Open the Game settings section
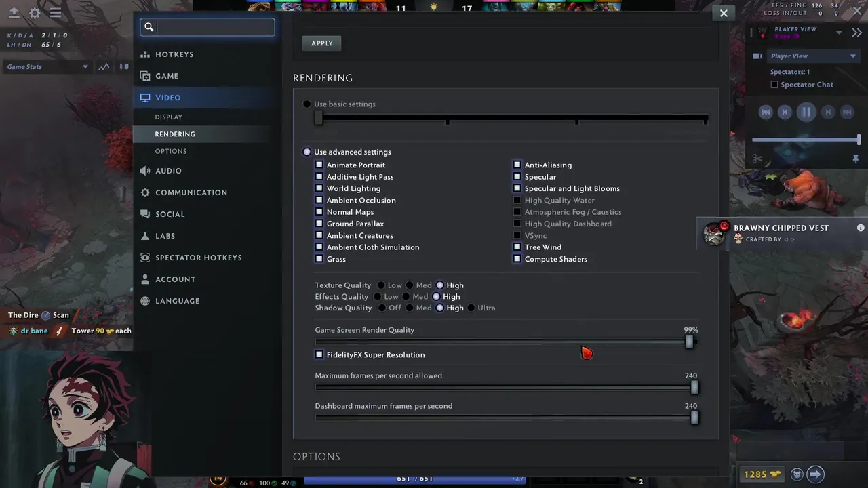 [207, 76]
